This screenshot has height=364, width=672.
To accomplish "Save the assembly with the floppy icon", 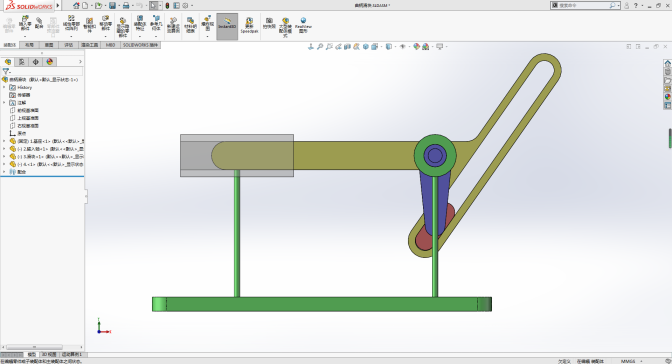I will pos(112,6).
